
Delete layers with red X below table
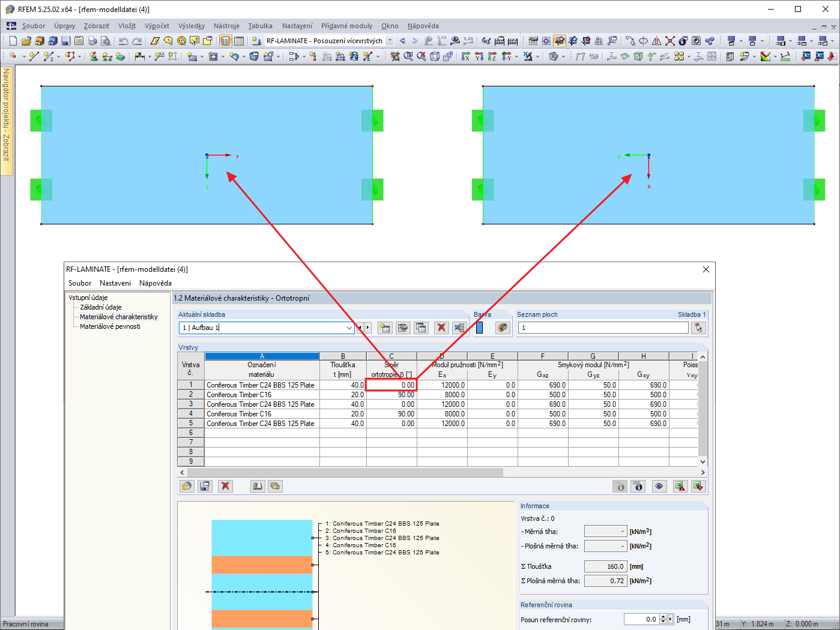pyautogui.click(x=225, y=486)
